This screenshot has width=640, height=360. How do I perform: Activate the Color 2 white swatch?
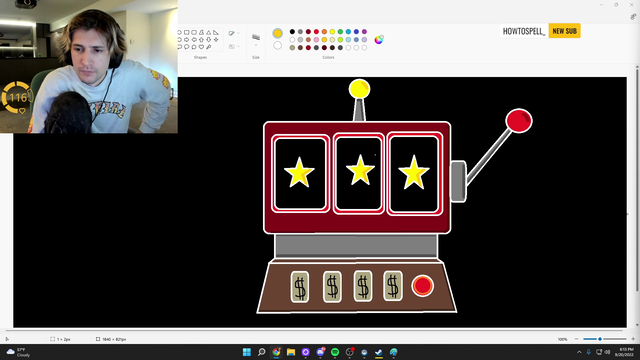pyautogui.click(x=278, y=45)
